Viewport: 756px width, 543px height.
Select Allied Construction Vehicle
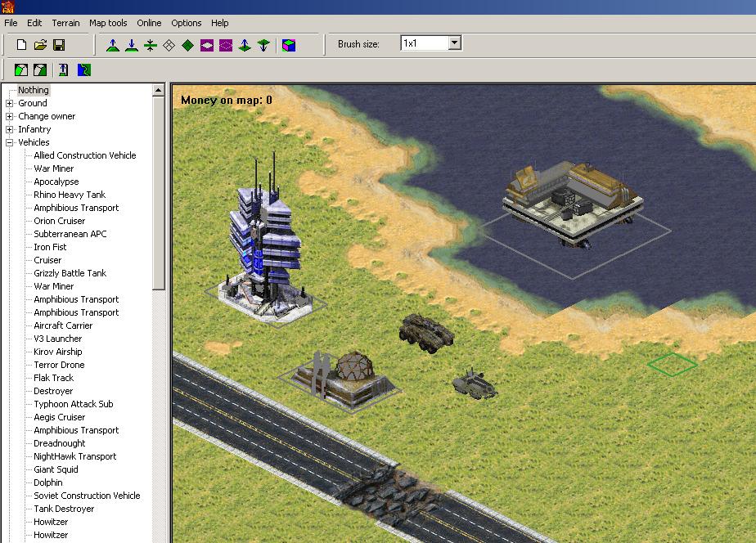[85, 155]
